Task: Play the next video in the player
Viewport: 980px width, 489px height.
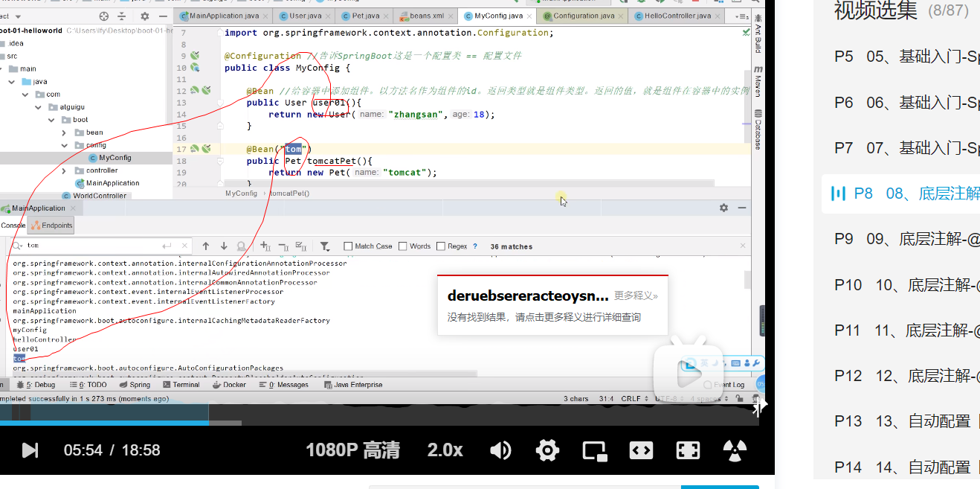Action: [x=30, y=450]
